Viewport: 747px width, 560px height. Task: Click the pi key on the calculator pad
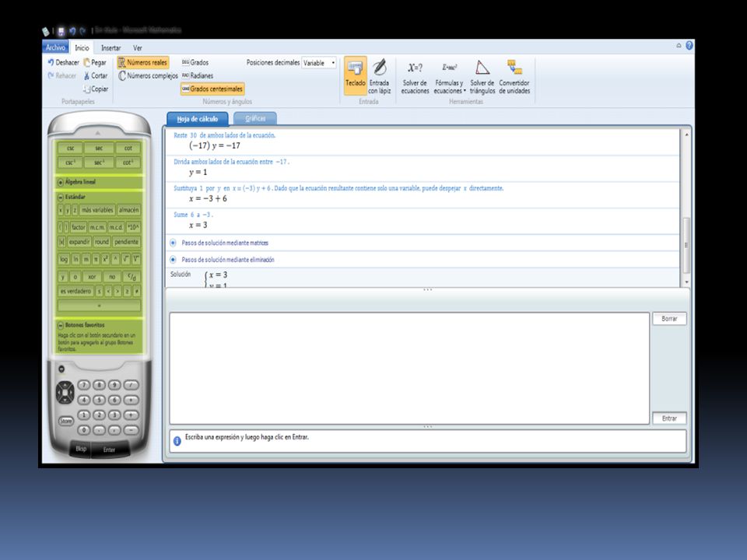[x=96, y=259]
